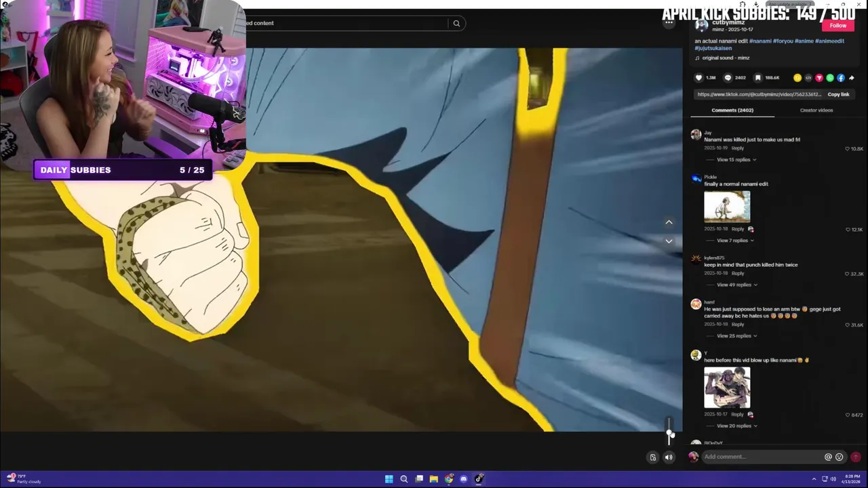Open the image attached to Pickle's comment
Viewport: 868px width, 488px height.
[x=727, y=207]
